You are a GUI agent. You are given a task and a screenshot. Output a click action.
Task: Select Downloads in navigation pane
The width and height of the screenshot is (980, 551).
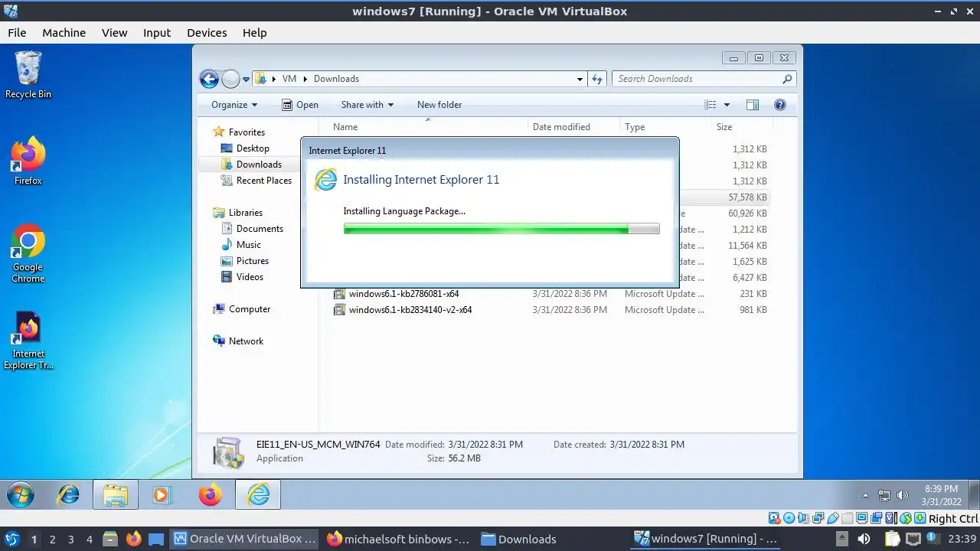coord(251,165)
